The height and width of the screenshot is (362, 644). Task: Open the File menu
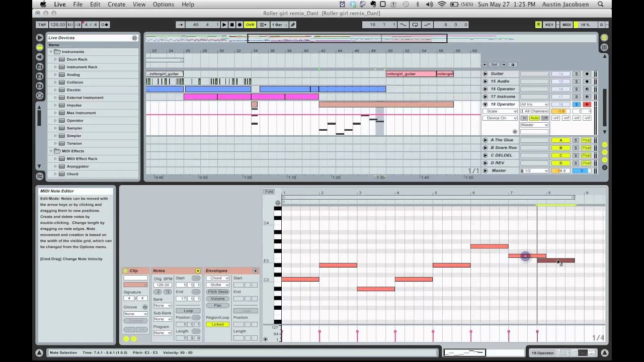[77, 5]
